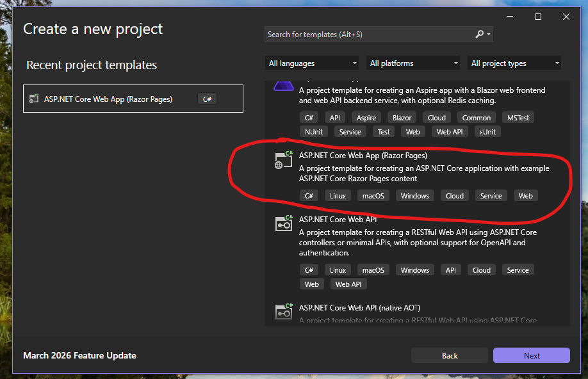
Task: Click the search magnifier icon
Action: point(480,35)
